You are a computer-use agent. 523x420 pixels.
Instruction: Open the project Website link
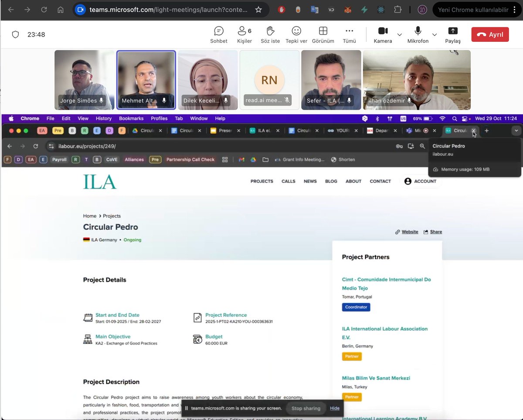click(x=407, y=232)
